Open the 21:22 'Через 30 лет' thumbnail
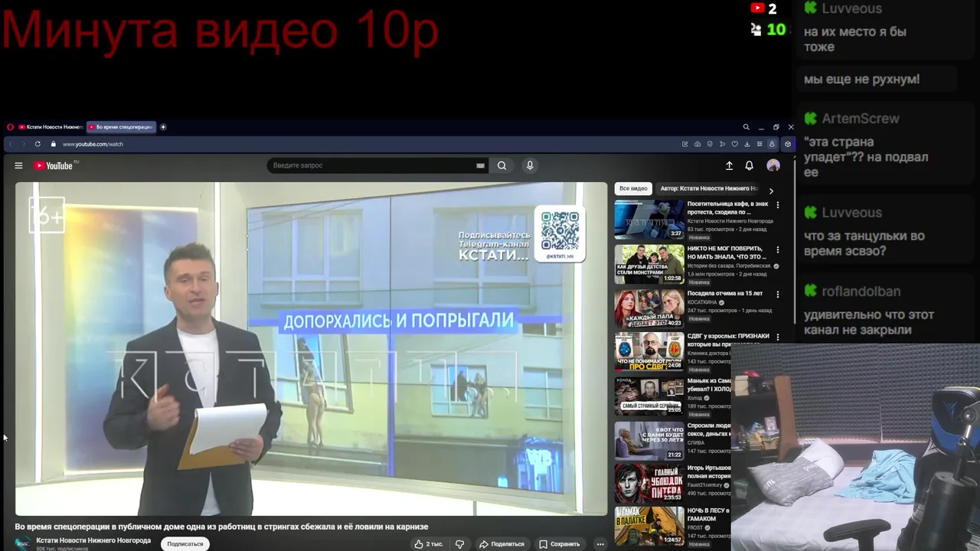The height and width of the screenshot is (551, 980). [x=649, y=440]
